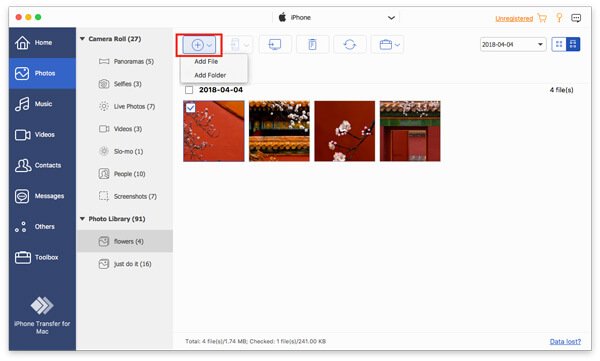
Task: Select Slo-mo (1) album
Action: pyautogui.click(x=124, y=151)
